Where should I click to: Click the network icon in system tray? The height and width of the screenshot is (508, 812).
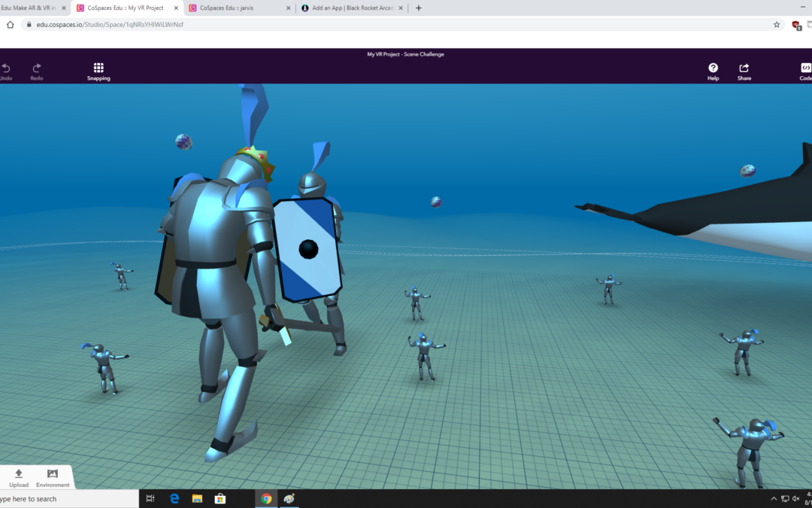tap(785, 499)
